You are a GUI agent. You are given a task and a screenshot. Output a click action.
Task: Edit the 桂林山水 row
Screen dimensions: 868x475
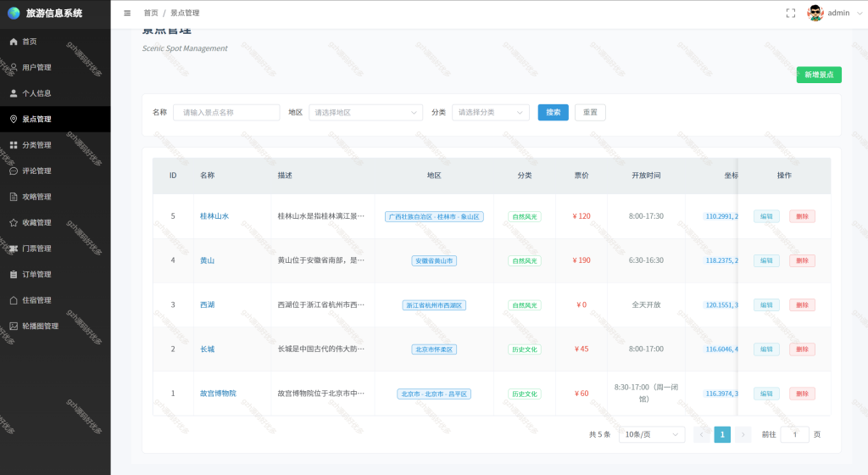click(x=766, y=216)
